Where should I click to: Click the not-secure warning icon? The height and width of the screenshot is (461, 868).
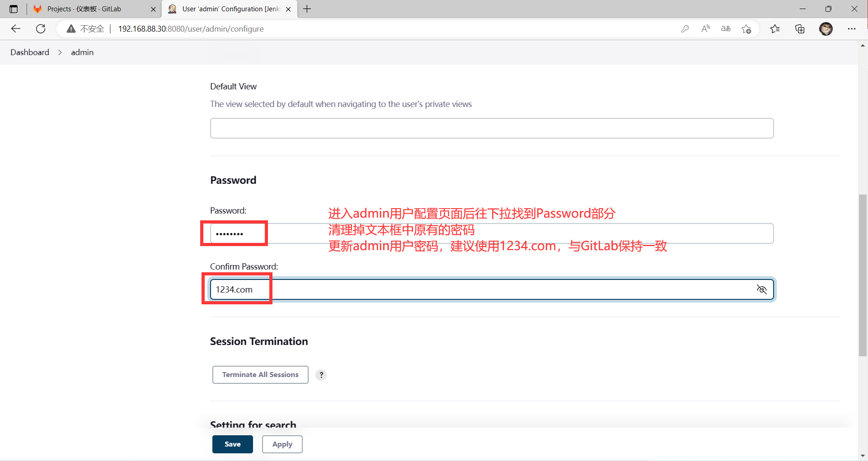point(71,29)
